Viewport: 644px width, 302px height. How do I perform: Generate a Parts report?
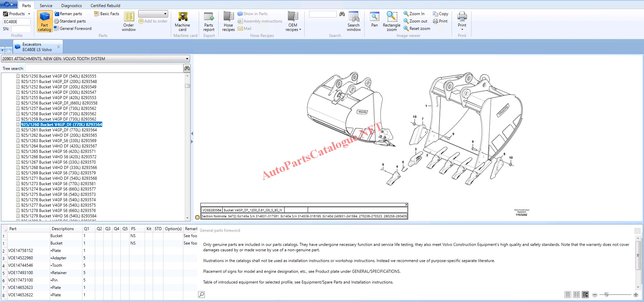(x=209, y=21)
